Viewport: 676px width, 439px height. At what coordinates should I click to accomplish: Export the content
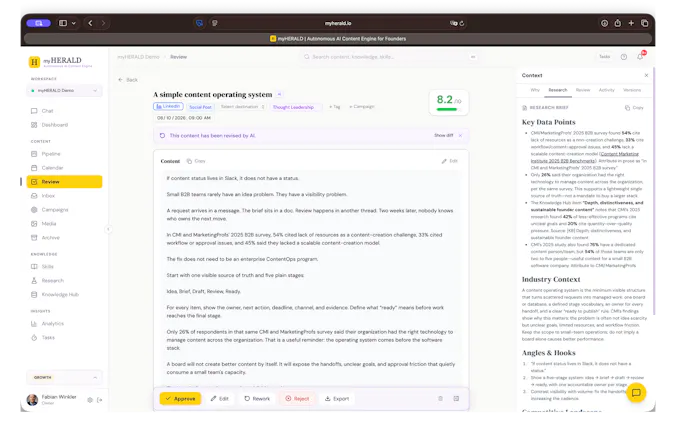(337, 398)
